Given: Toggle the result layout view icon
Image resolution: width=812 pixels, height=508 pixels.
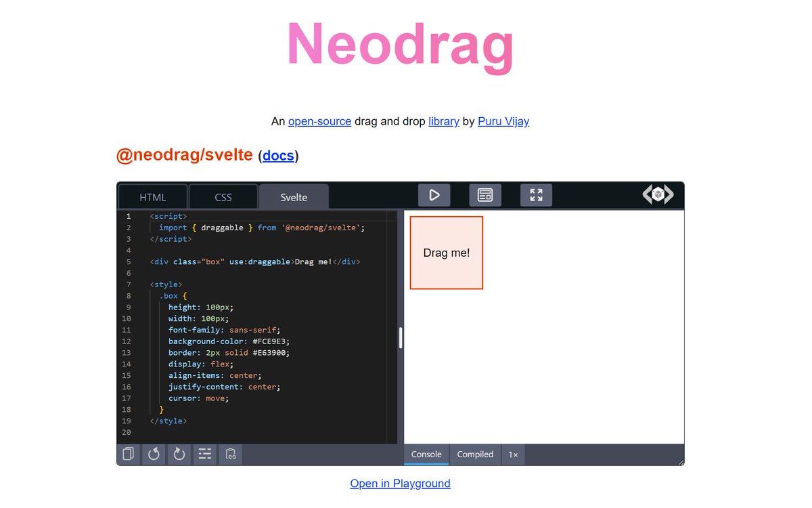Looking at the screenshot, I should click(x=485, y=195).
